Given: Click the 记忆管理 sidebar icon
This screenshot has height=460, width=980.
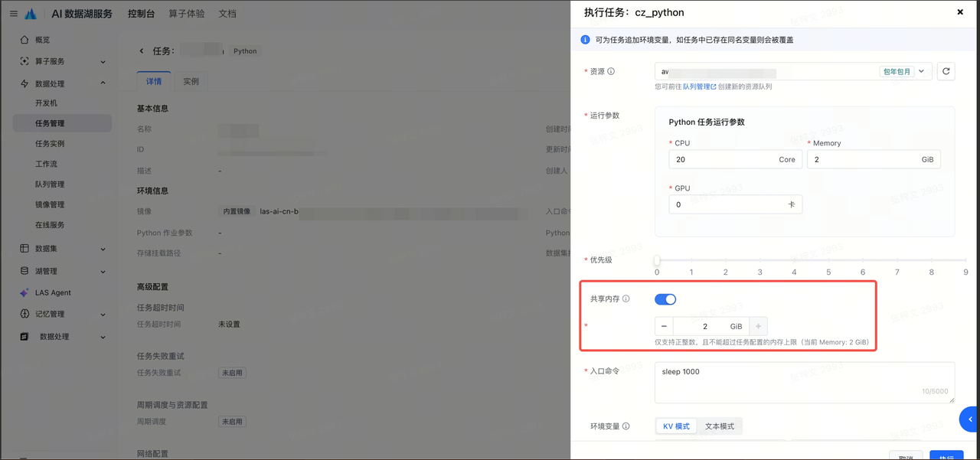Looking at the screenshot, I should click(24, 314).
